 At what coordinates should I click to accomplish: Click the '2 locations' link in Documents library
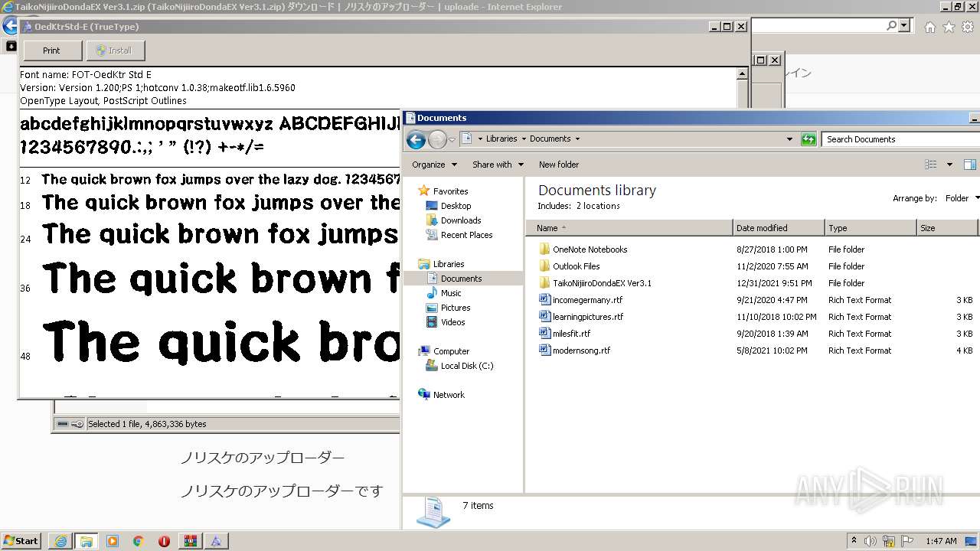click(x=598, y=206)
